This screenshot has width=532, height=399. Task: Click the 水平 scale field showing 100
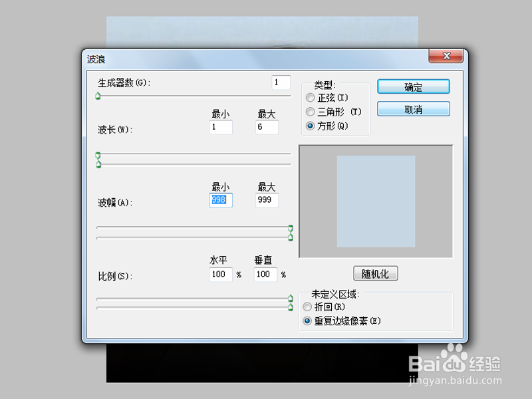click(x=220, y=274)
